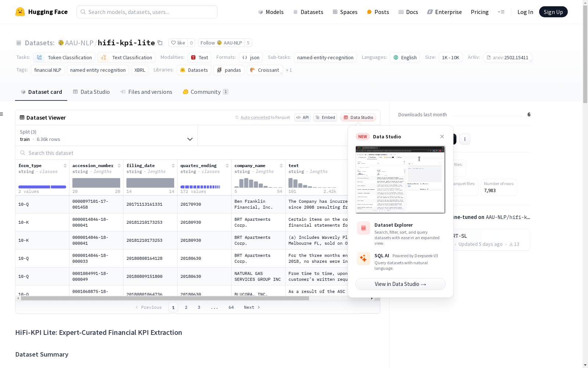The width and height of the screenshot is (588, 368).
Task: Click the English language tag
Action: tap(405, 57)
